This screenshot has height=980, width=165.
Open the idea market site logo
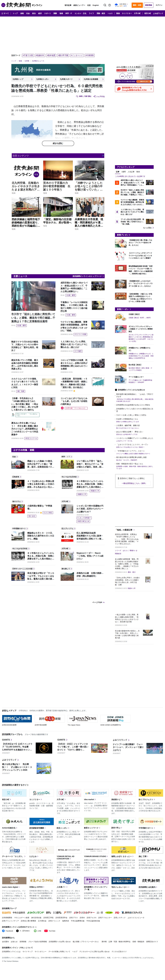coord(96,793)
